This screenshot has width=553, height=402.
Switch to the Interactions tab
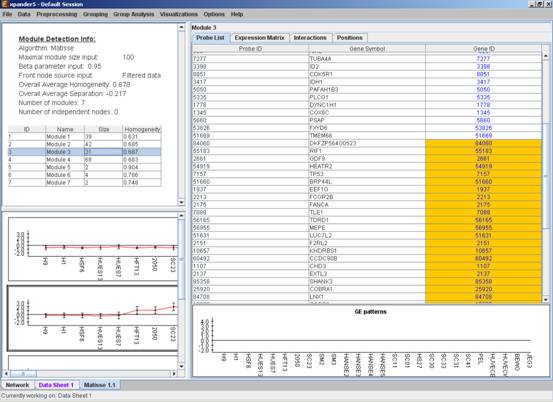click(310, 38)
